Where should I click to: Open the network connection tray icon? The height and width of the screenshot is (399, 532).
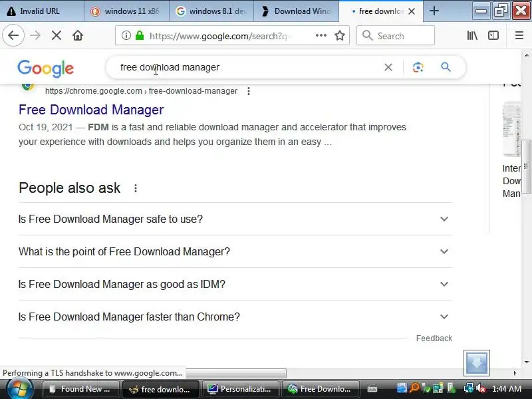(x=469, y=388)
